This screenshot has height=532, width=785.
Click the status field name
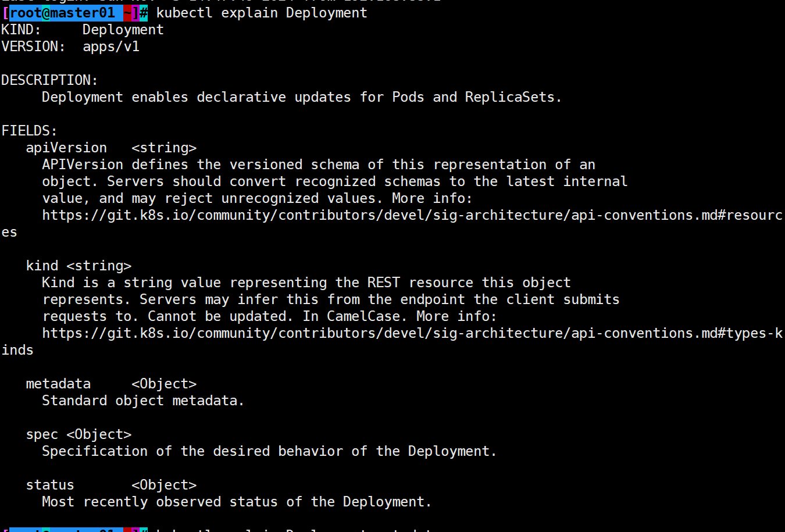coord(50,485)
